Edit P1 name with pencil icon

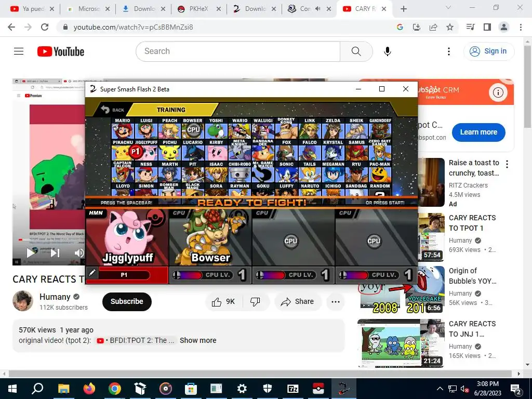(91, 273)
